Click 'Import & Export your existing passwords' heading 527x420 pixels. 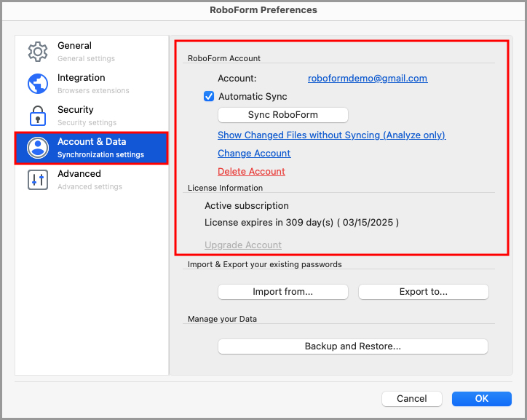pyautogui.click(x=264, y=264)
